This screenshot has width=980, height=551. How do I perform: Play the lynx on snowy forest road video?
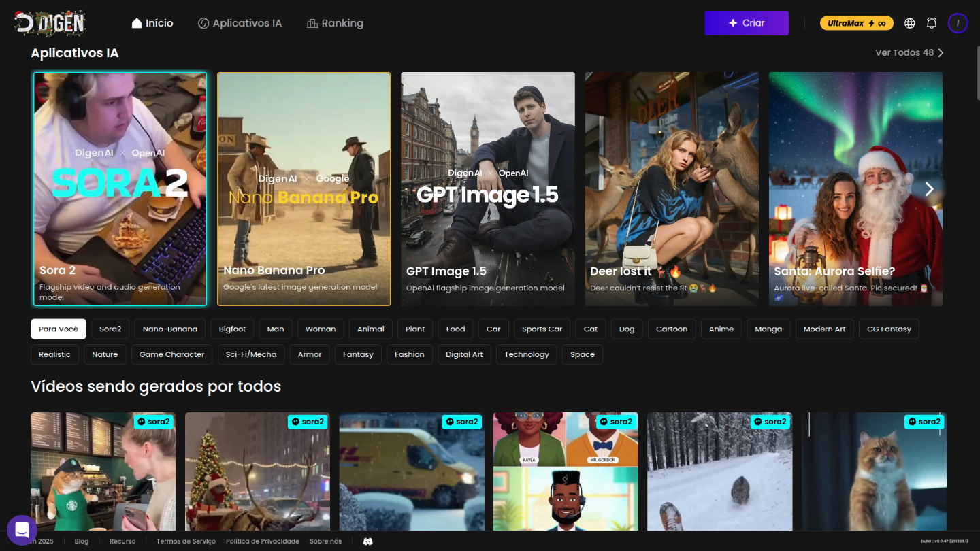(720, 471)
